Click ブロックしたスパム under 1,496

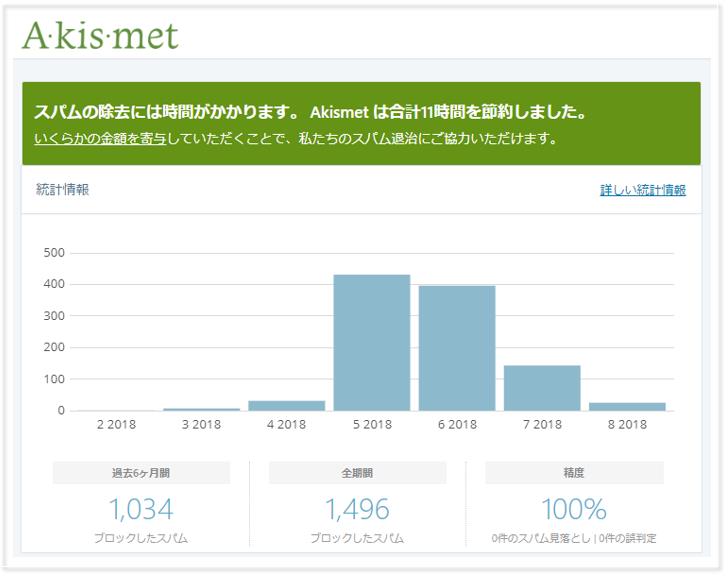pos(357,538)
